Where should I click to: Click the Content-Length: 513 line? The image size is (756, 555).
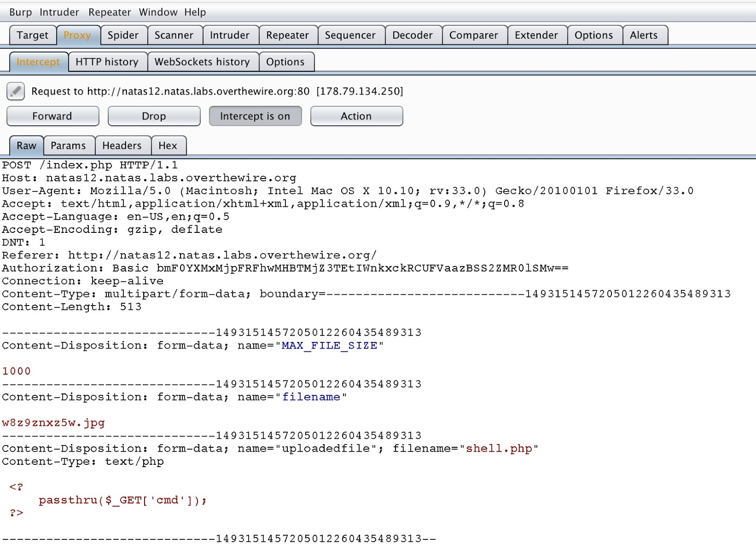72,307
